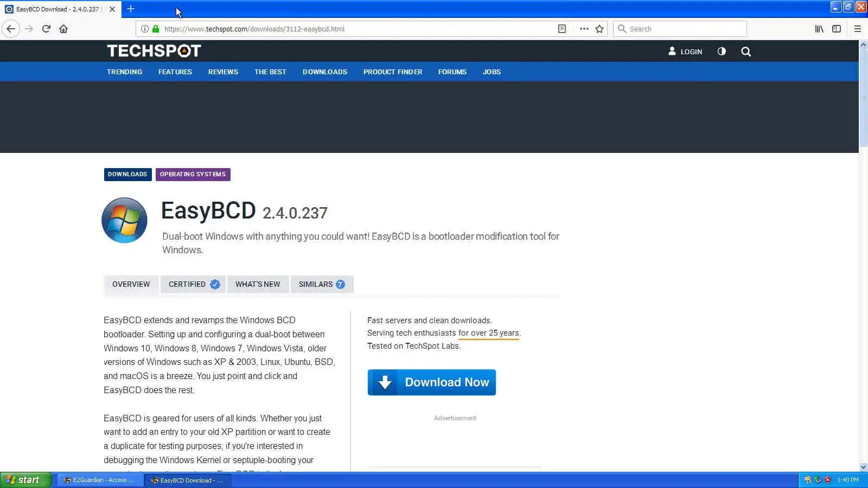Click the scrollbar up arrow

863,44
